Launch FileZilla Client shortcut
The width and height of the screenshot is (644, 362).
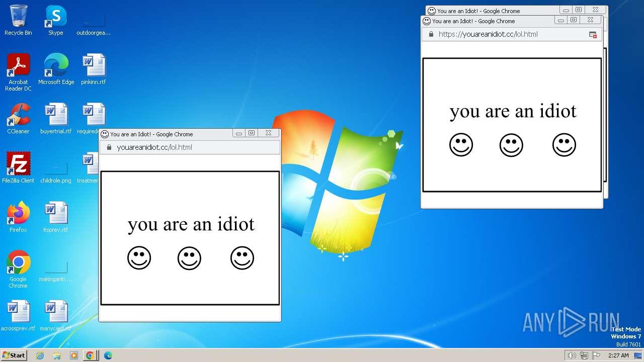point(18,168)
